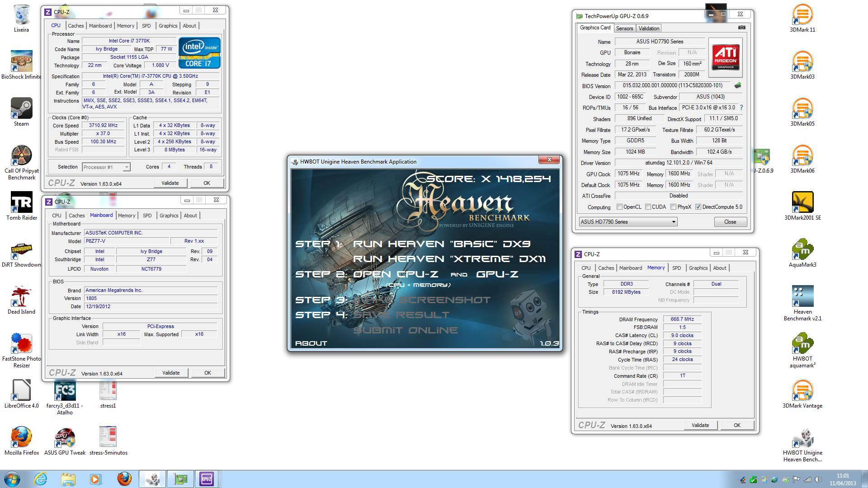Open ASUS HD7790 Series card dropdown
Image resolution: width=868 pixels, height=488 pixels.
point(628,222)
